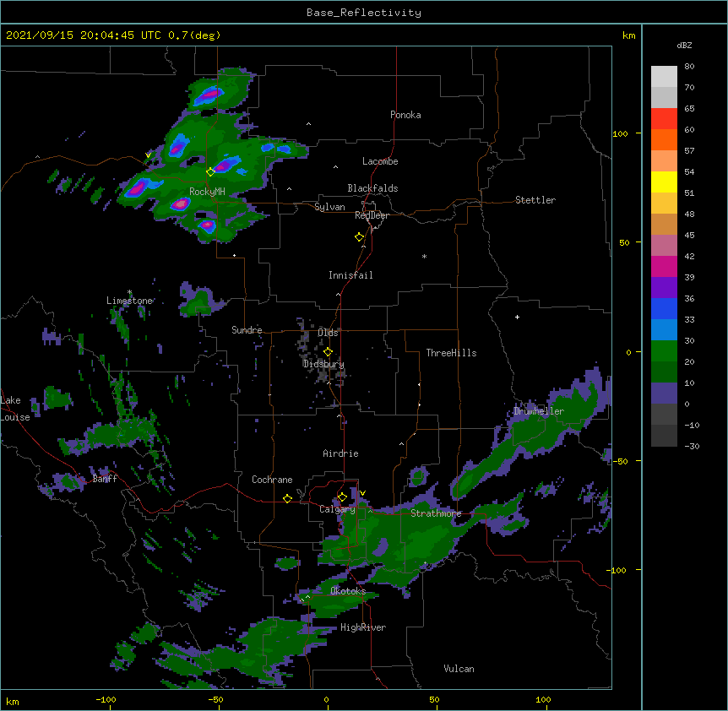Viewport: 728px width, 711px height.
Task: Click the km label at bottom left
Action: (x=12, y=701)
